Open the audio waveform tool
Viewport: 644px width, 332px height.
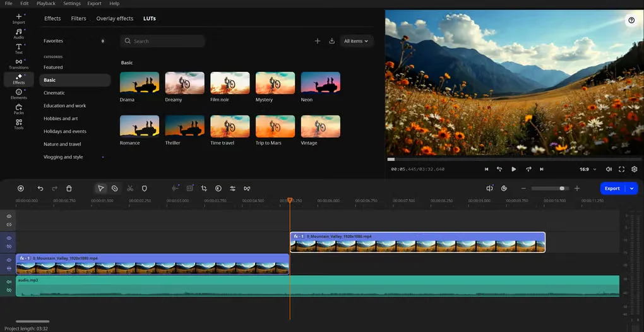(x=176, y=188)
